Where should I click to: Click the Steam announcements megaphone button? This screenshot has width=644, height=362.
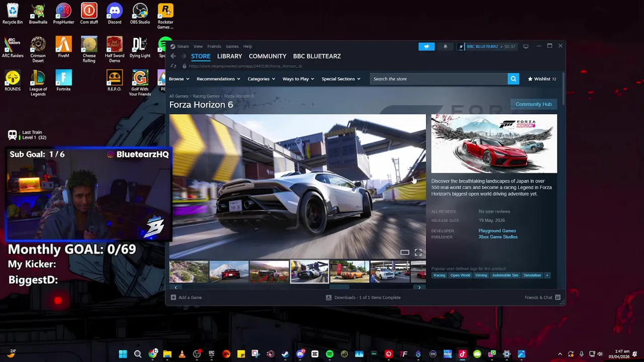click(x=426, y=46)
